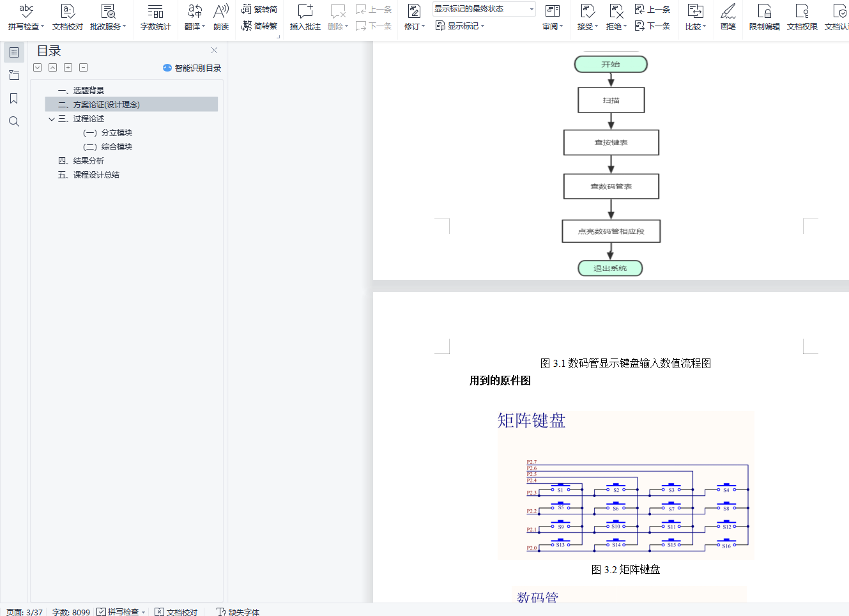Open the 字数统计 word count tool
This screenshot has height=616, width=849.
click(155, 17)
